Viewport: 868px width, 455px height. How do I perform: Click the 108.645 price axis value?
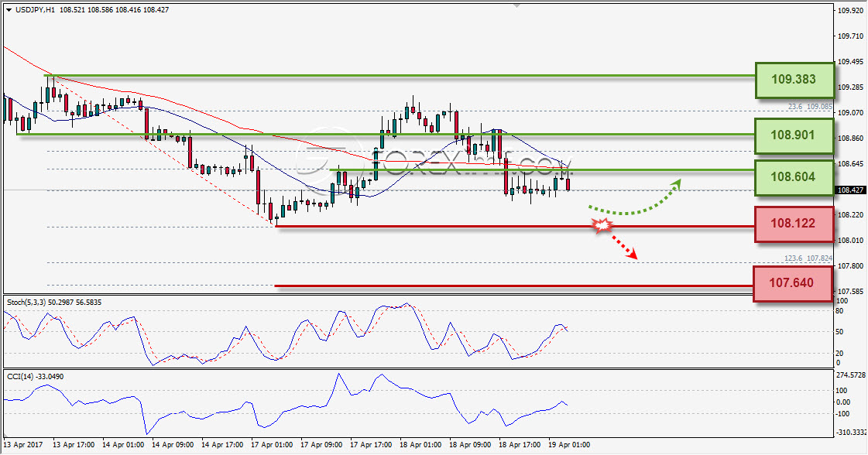point(851,164)
